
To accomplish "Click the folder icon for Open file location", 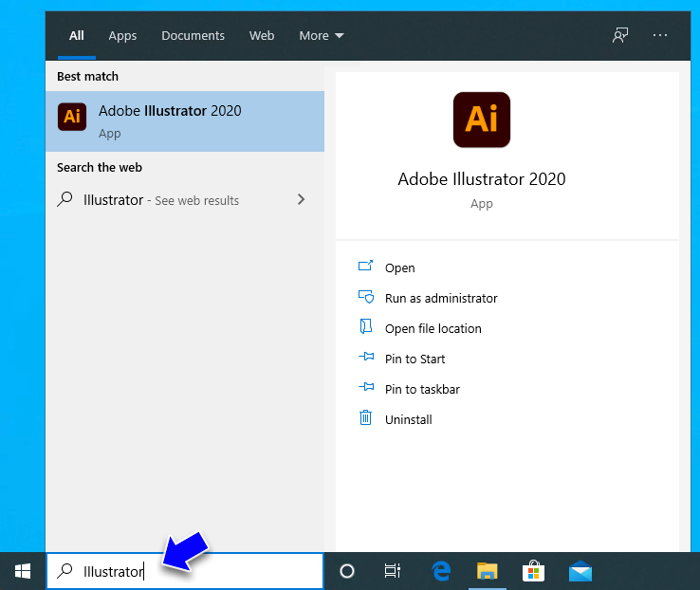I will pos(365,326).
